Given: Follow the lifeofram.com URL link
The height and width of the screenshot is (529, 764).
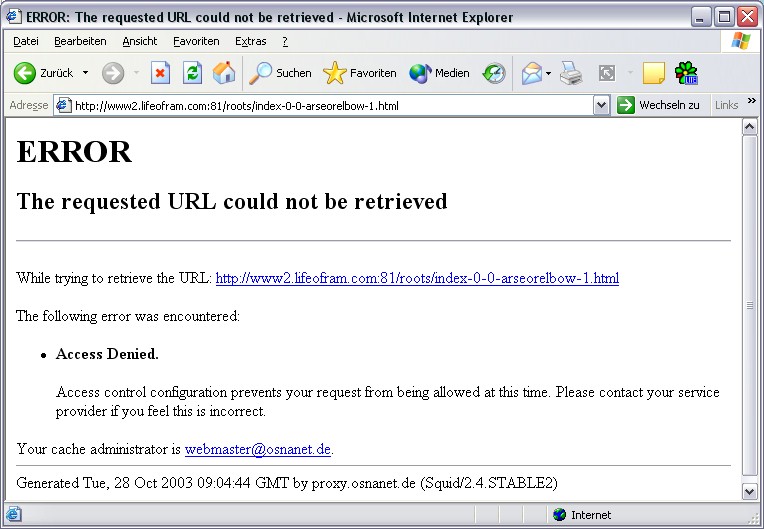Looking at the screenshot, I should tap(417, 278).
